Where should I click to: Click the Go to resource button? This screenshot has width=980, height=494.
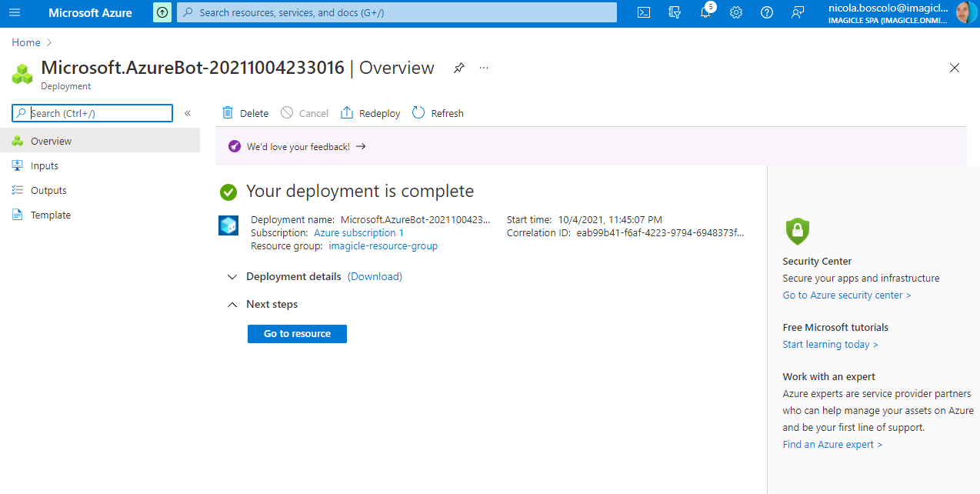pos(297,334)
